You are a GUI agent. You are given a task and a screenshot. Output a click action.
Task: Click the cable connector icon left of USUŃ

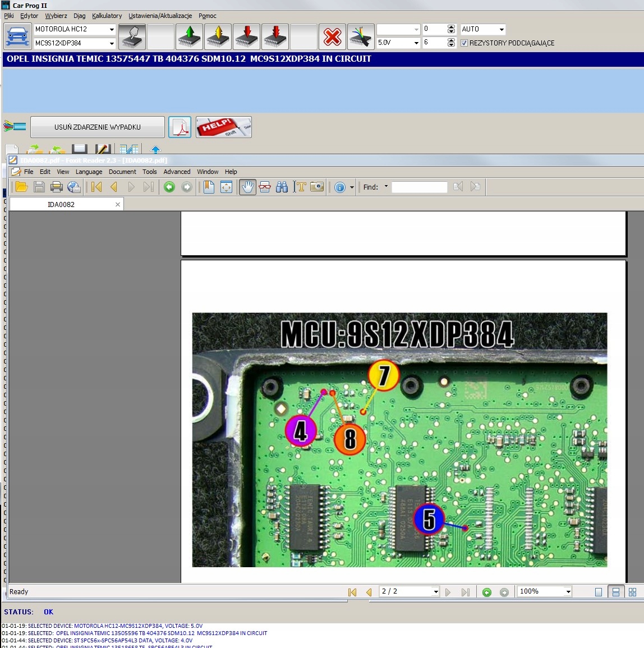pos(15,126)
